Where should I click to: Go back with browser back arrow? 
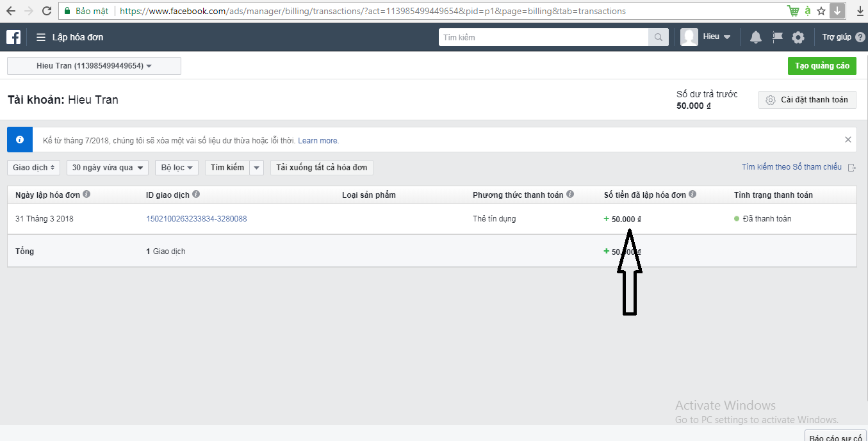[x=11, y=11]
